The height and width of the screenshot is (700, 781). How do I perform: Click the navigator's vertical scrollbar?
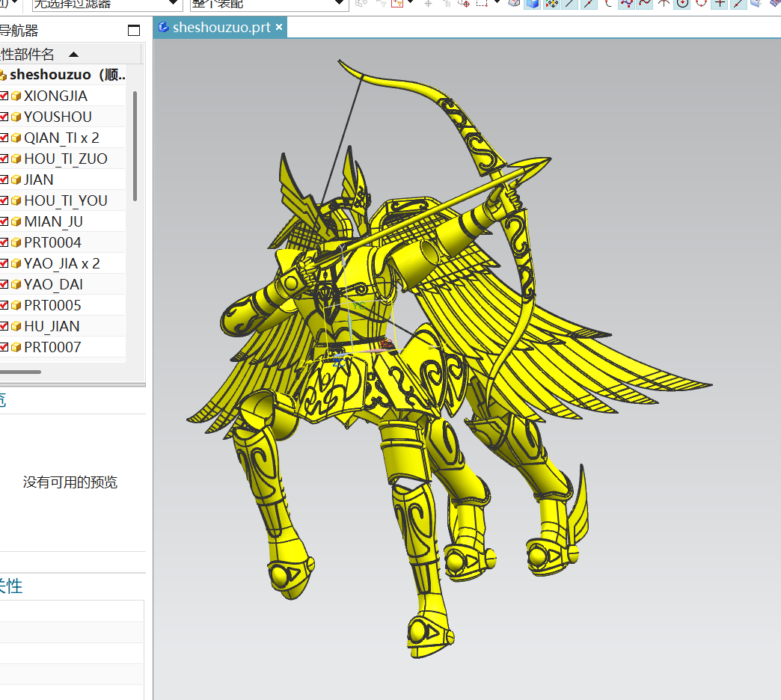135,146
